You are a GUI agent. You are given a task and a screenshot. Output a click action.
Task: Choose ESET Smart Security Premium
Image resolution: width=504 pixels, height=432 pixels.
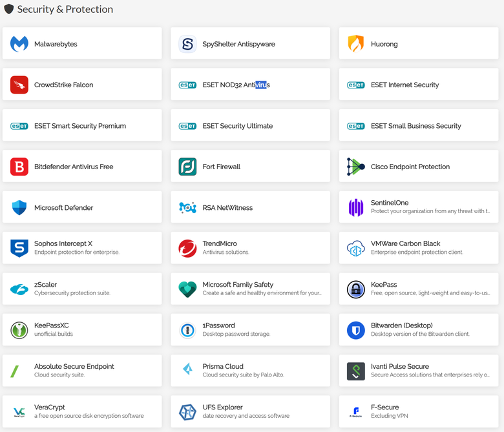tap(82, 125)
